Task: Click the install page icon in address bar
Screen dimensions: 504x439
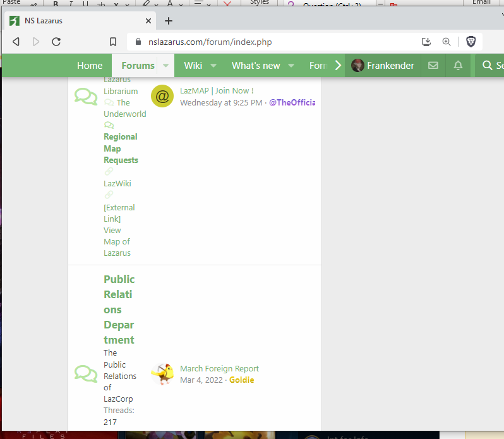Action: pyautogui.click(x=426, y=42)
